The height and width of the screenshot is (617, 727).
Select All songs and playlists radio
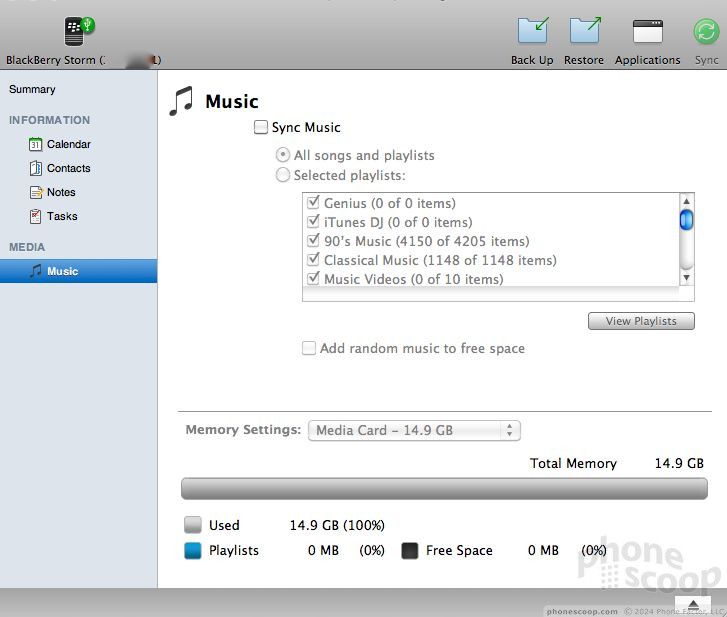point(282,155)
